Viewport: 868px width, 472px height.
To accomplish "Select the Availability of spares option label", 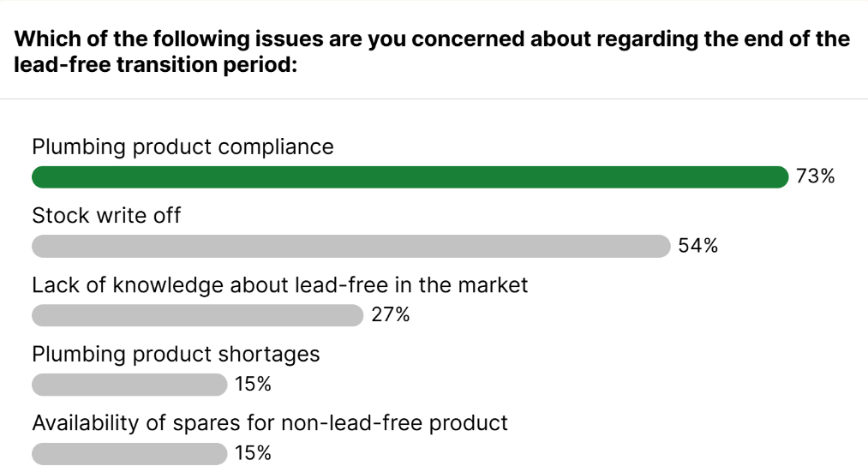I will [270, 422].
